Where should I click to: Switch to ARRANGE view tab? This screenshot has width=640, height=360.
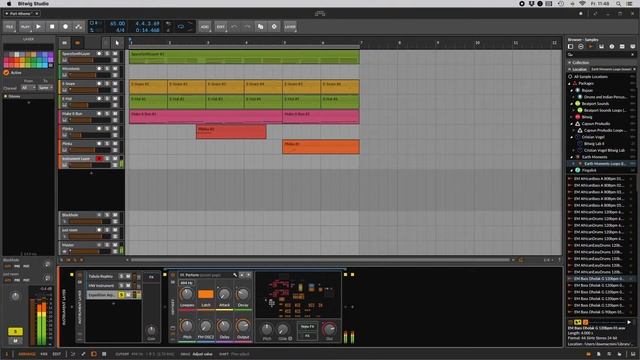click(x=27, y=354)
